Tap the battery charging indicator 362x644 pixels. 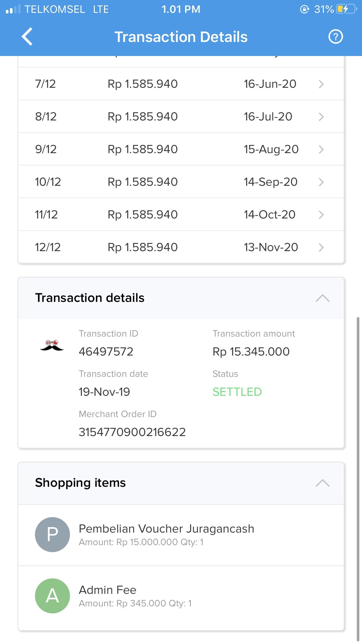click(346, 9)
